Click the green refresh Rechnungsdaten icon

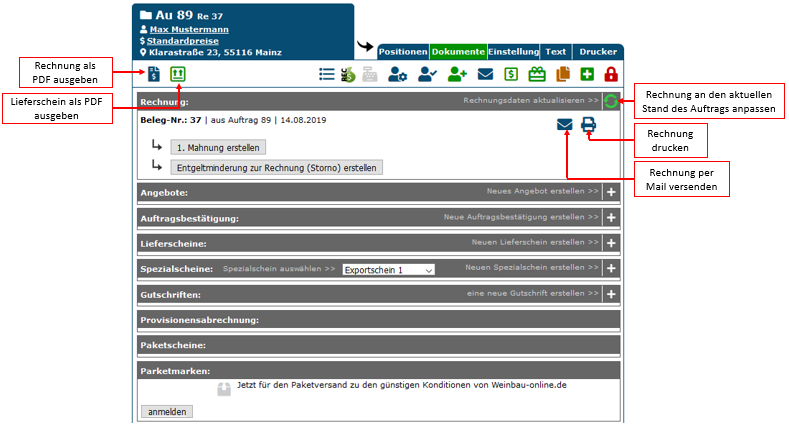point(611,101)
